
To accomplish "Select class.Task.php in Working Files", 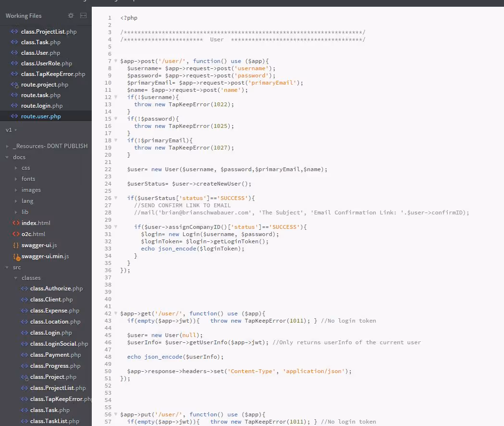I will coord(40,42).
